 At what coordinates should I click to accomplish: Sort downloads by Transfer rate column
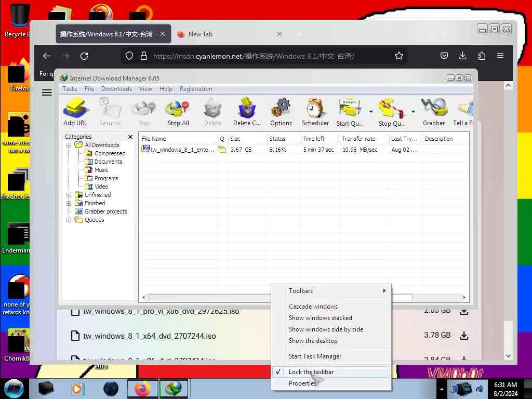[364, 139]
